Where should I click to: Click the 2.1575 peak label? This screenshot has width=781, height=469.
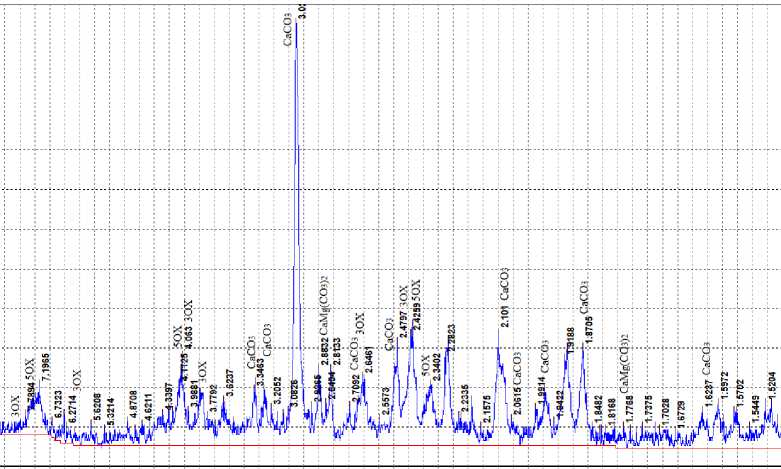click(487, 408)
